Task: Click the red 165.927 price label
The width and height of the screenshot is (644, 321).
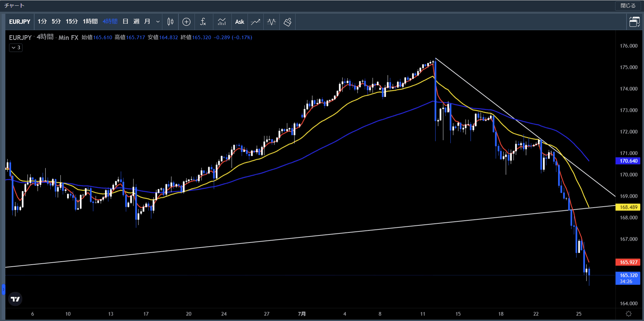Action: click(628, 262)
